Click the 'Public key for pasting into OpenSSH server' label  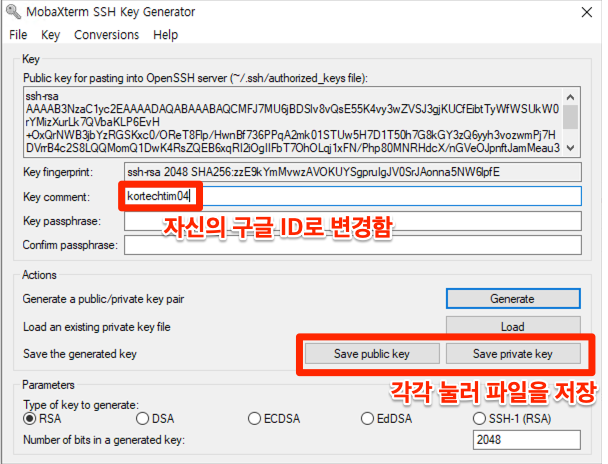click(195, 78)
